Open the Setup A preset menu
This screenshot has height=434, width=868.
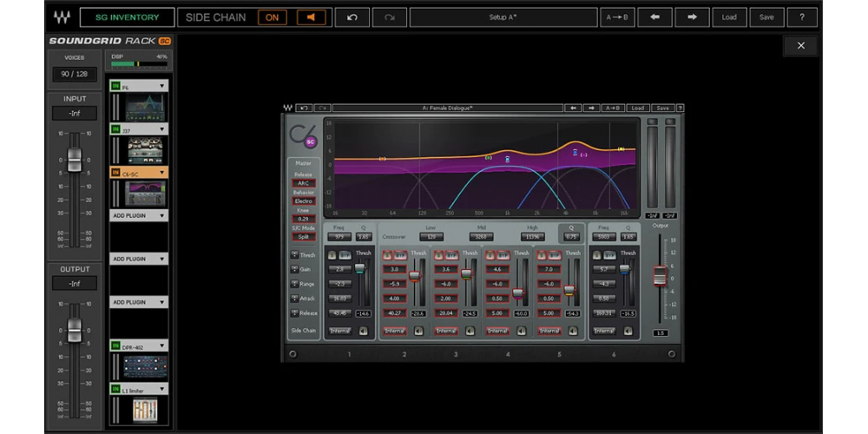pyautogui.click(x=503, y=17)
